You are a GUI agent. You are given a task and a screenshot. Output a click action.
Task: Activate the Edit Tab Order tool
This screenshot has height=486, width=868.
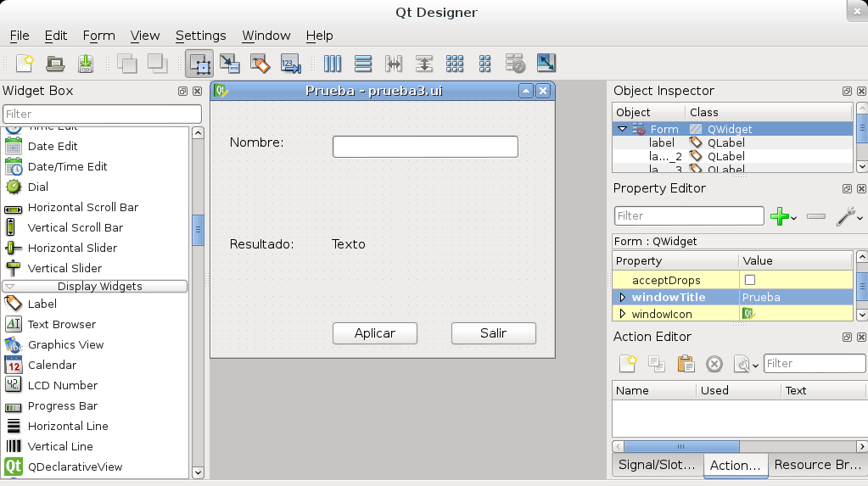coord(290,63)
